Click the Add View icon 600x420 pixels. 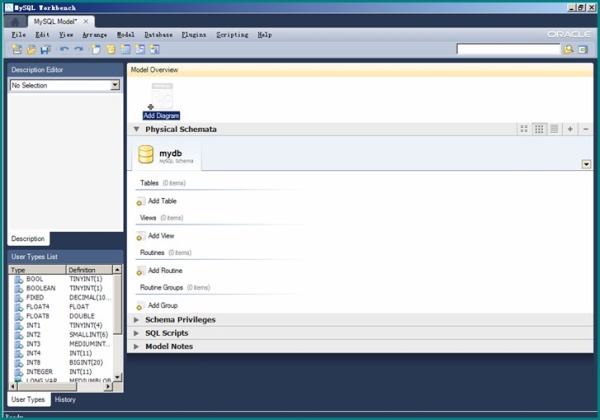141,236
